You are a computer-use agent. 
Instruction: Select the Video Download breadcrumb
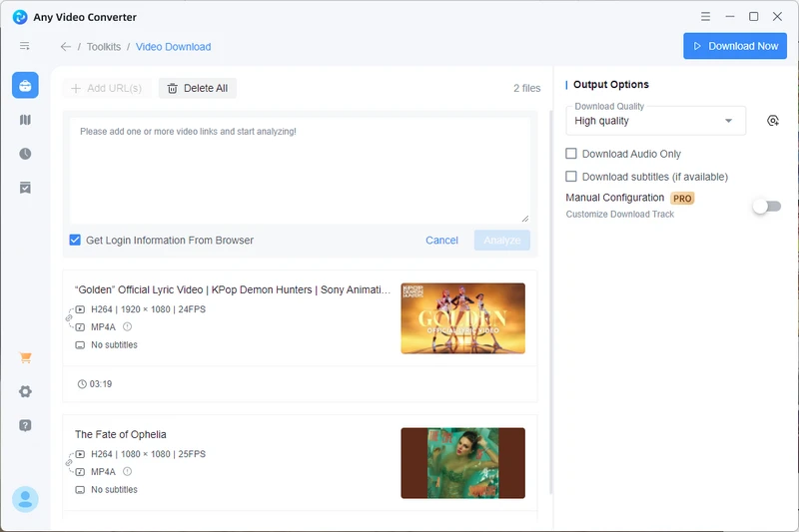pos(173,47)
